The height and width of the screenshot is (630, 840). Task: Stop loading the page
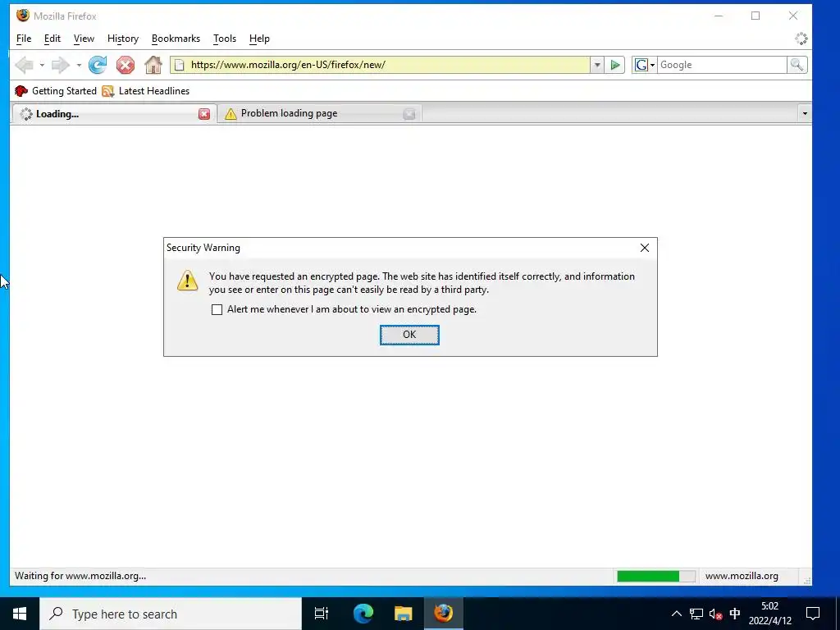[x=126, y=66]
